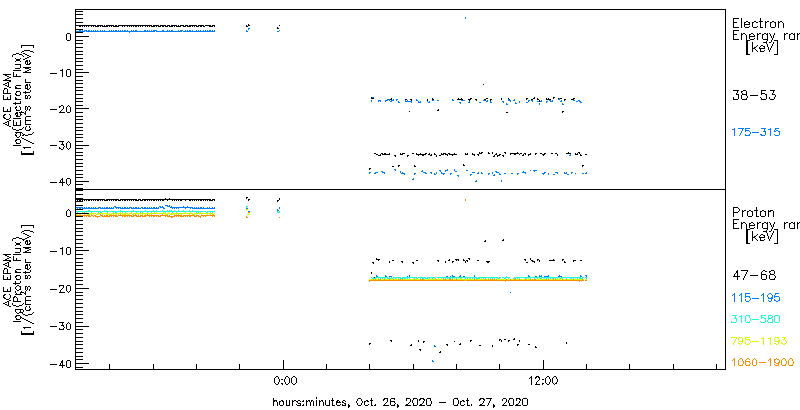This screenshot has width=800, height=410.
Task: Click the blue electron data band near -37
Action: coord(478,172)
